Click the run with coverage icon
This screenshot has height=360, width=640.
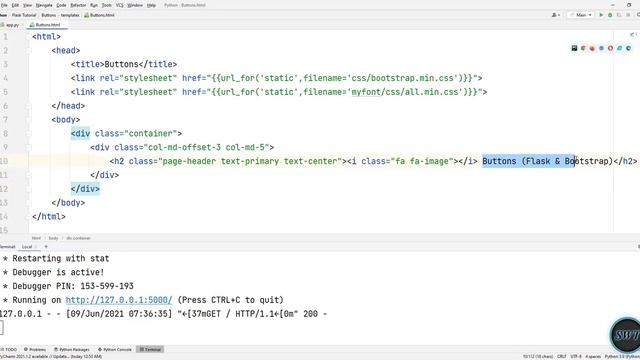click(x=619, y=15)
